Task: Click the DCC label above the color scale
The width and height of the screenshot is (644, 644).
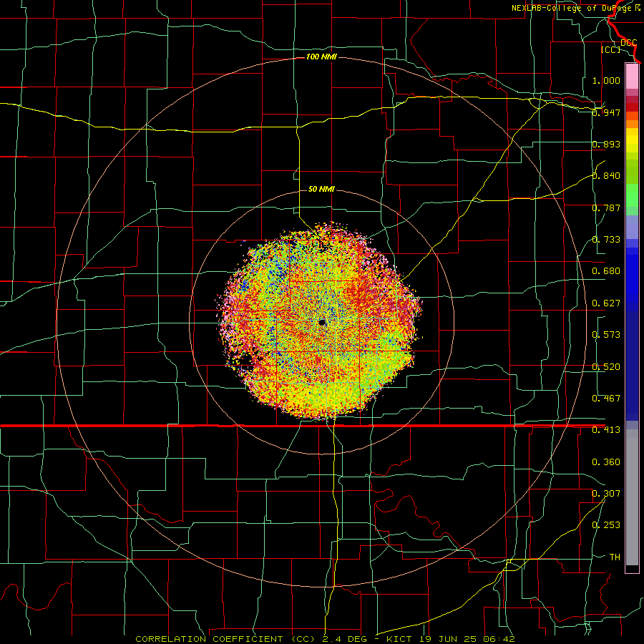Action: 628,43
